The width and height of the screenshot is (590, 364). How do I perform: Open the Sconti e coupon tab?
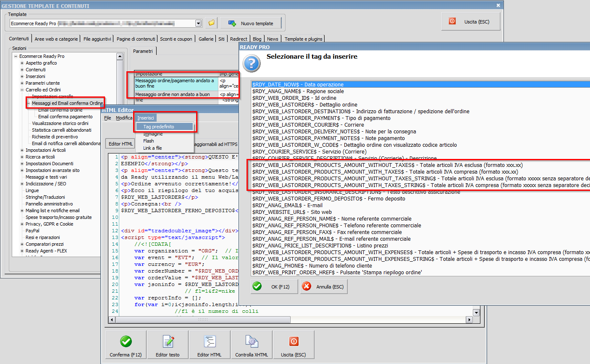(x=176, y=39)
